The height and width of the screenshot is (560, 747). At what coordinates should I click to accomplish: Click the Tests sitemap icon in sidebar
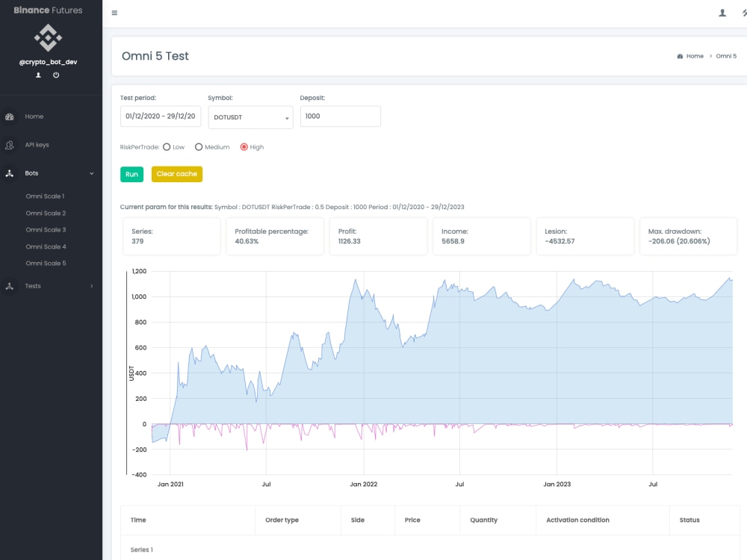click(9, 286)
